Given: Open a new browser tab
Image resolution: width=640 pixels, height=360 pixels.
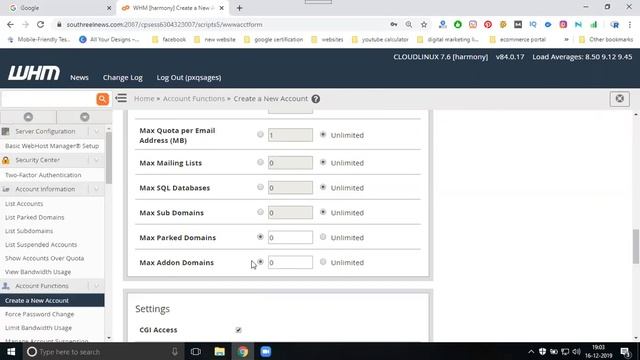Looking at the screenshot, I should tap(240, 8).
